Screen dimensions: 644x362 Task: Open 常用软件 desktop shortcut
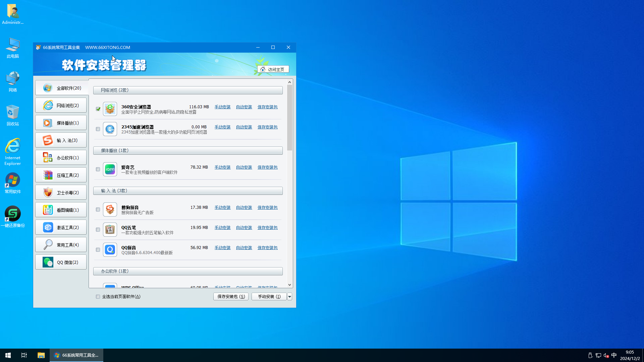[x=13, y=183]
